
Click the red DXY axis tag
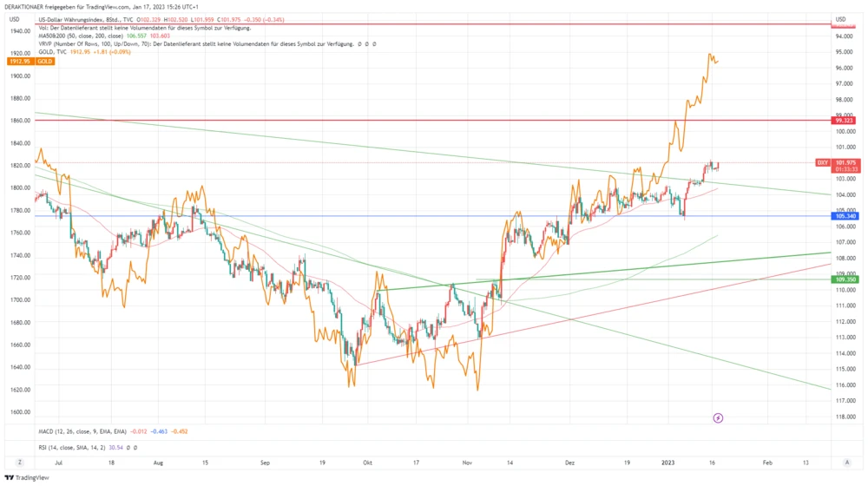coord(823,163)
